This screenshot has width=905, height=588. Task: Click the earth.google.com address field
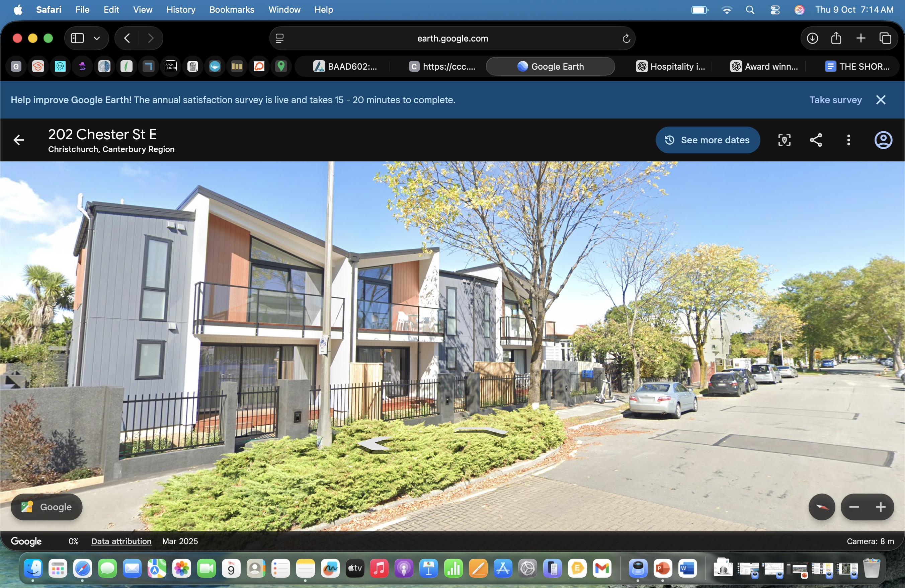(x=452, y=38)
